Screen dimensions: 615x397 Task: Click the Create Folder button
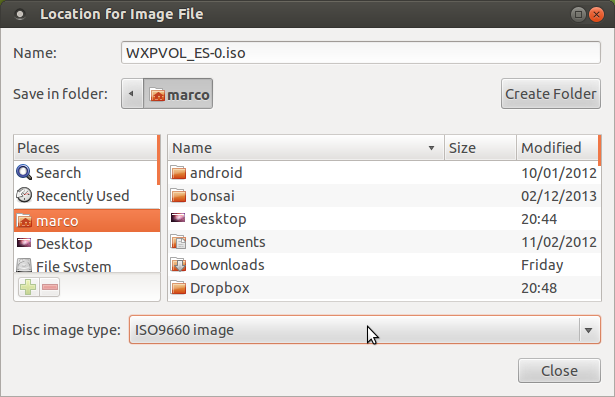(551, 94)
